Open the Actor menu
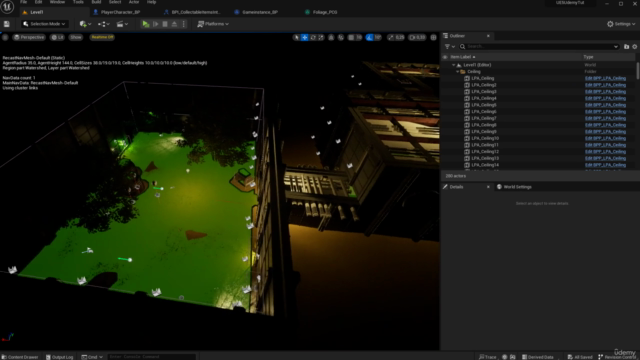The width and height of the screenshot is (640, 360). tap(134, 2)
